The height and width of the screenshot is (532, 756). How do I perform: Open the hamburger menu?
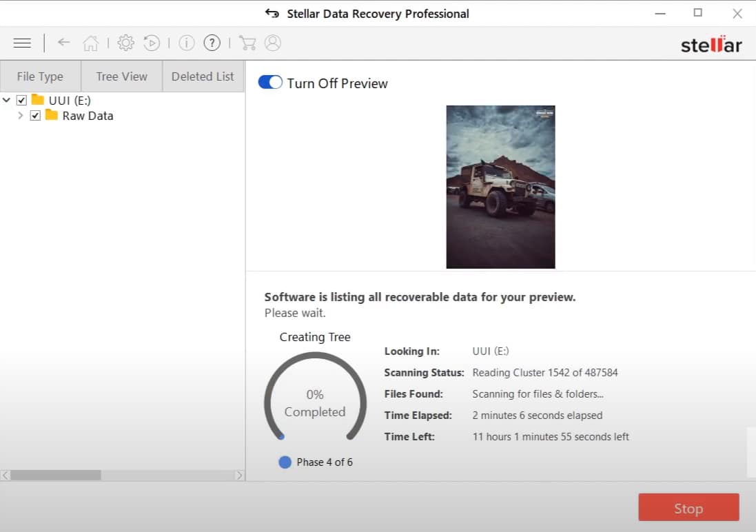(22, 43)
